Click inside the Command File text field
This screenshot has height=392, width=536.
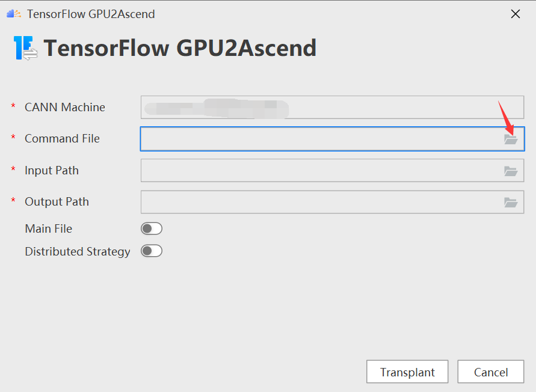[x=319, y=139]
